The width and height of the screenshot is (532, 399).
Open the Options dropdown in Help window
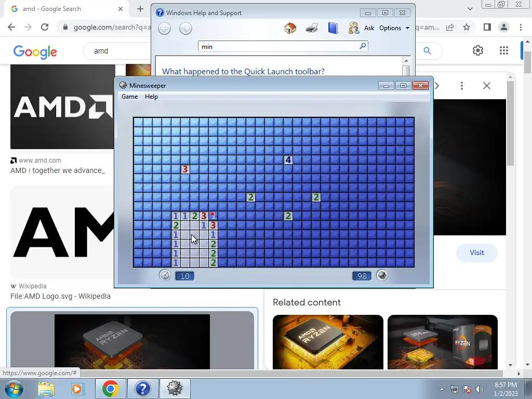coord(394,28)
